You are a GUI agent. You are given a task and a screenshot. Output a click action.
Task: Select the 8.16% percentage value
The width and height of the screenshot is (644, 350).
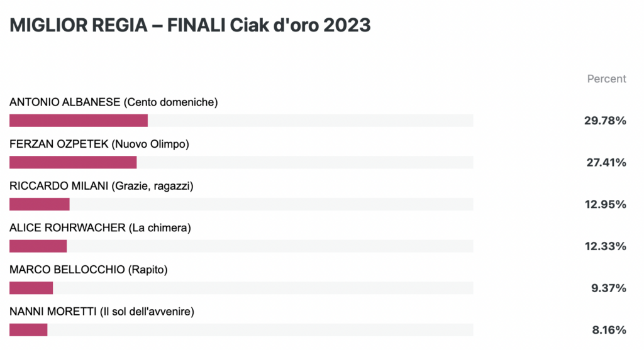click(x=609, y=330)
